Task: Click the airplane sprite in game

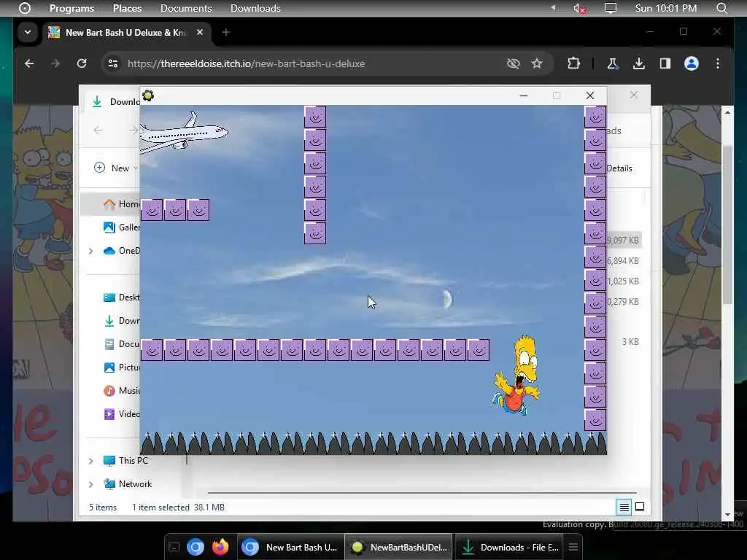Action: pyautogui.click(x=183, y=133)
